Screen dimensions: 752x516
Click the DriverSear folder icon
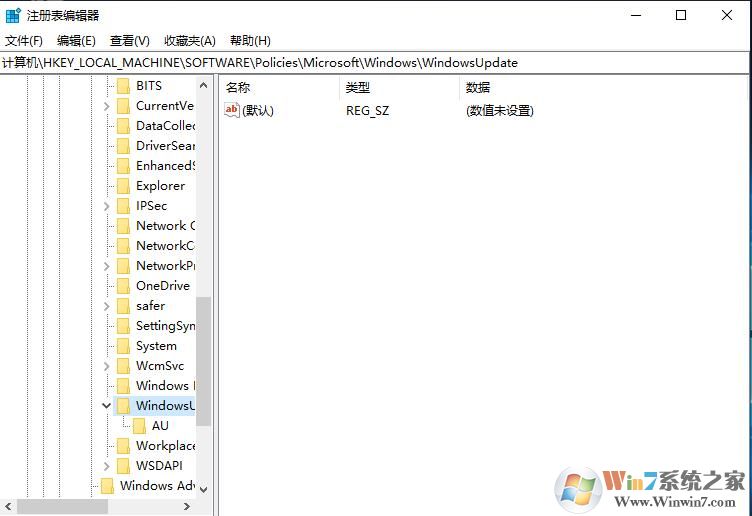pos(123,146)
